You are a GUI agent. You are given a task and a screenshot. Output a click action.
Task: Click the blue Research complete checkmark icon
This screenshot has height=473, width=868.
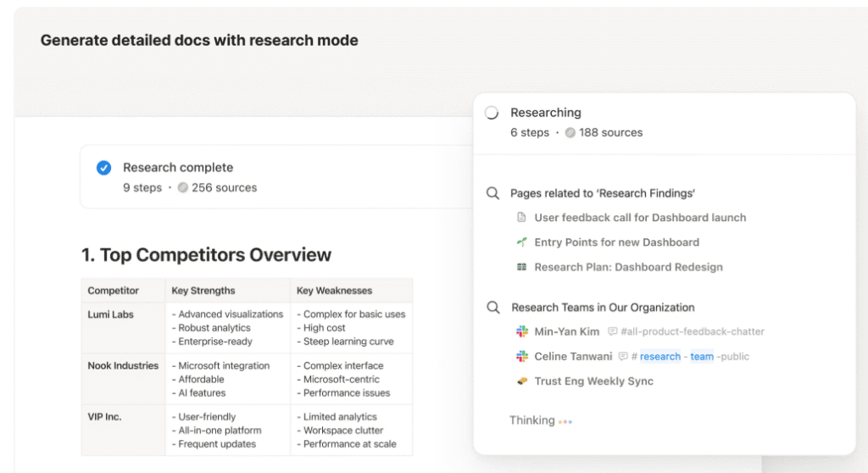[x=103, y=168]
